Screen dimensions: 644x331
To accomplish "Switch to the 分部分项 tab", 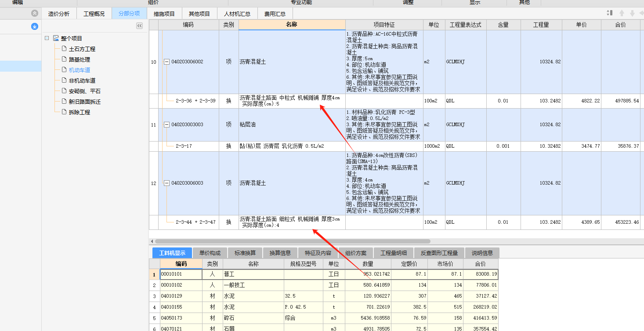I will point(129,14).
